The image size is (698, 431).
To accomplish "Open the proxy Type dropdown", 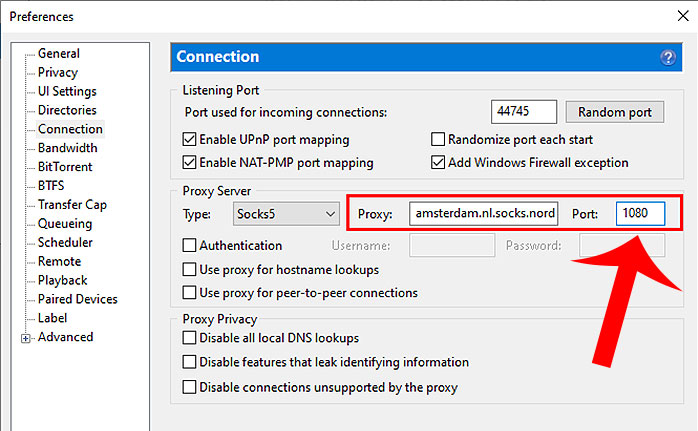I will (x=287, y=214).
